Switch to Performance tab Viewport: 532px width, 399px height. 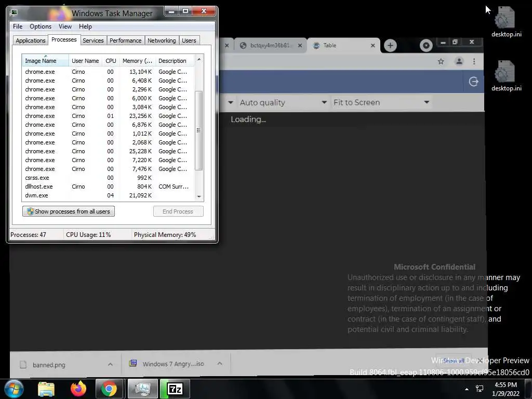(126, 41)
